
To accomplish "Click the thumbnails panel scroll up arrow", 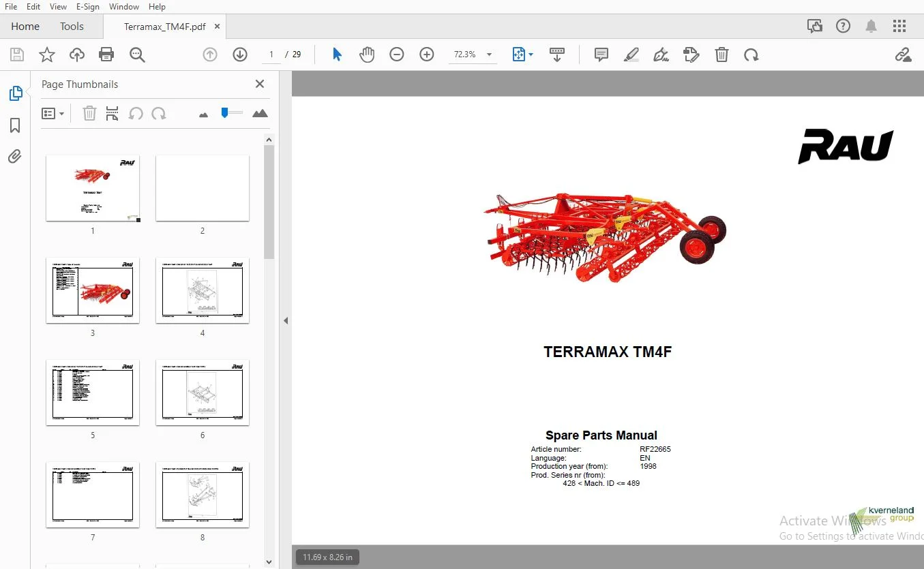I will pos(269,140).
